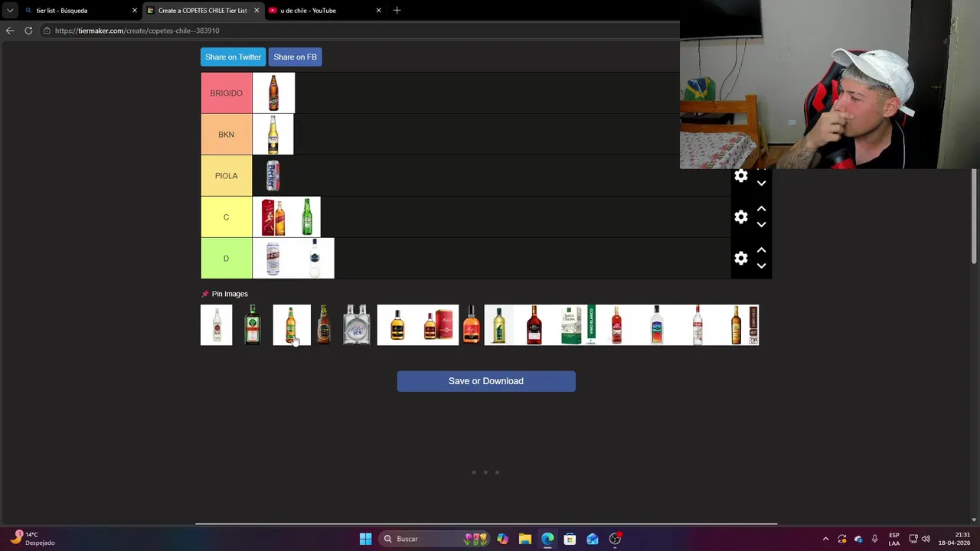Screen dimensions: 980x551
Task: Move D row down with chevron
Action: (761, 266)
